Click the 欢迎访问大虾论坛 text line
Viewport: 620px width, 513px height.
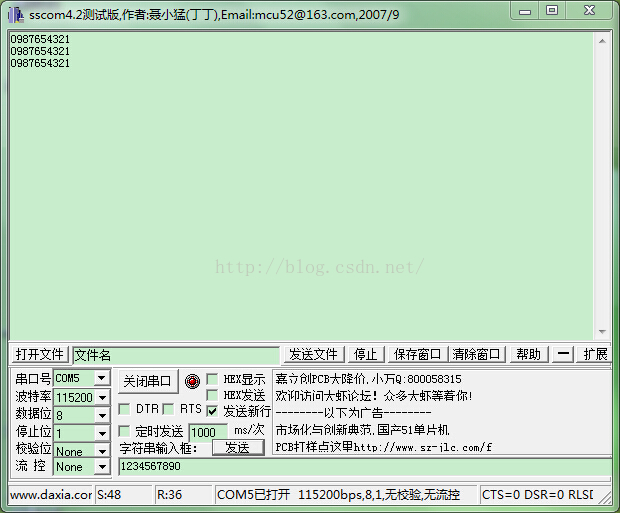click(x=374, y=396)
